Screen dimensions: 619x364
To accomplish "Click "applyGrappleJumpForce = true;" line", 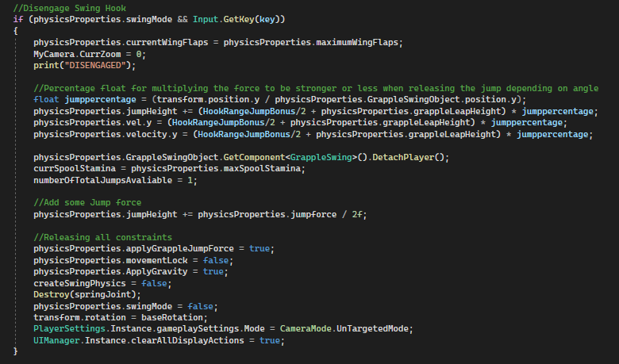I will click(x=200, y=248).
